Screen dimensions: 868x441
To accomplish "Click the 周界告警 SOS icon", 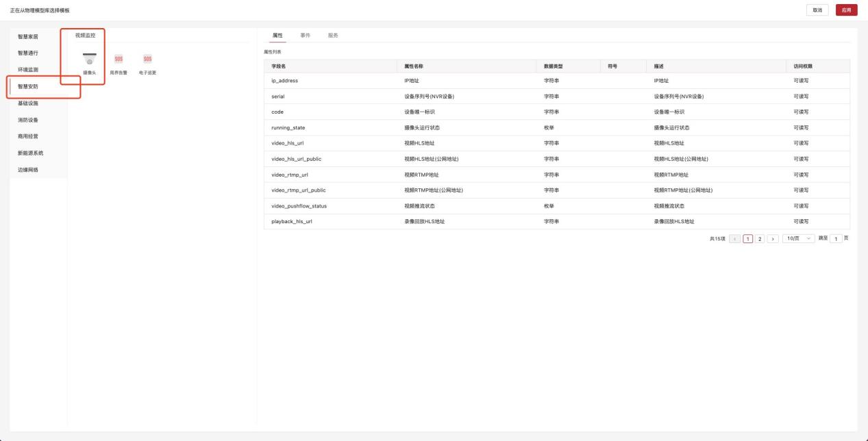I will click(119, 60).
